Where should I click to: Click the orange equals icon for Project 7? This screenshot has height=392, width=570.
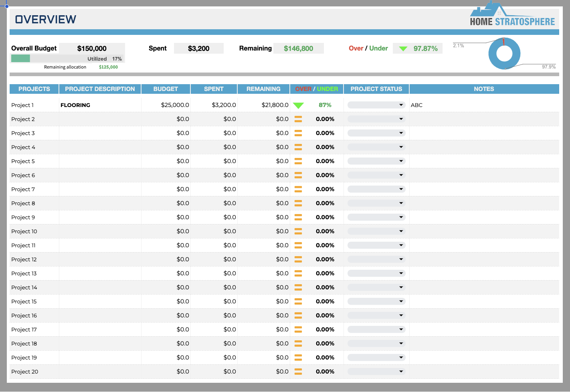[298, 189]
